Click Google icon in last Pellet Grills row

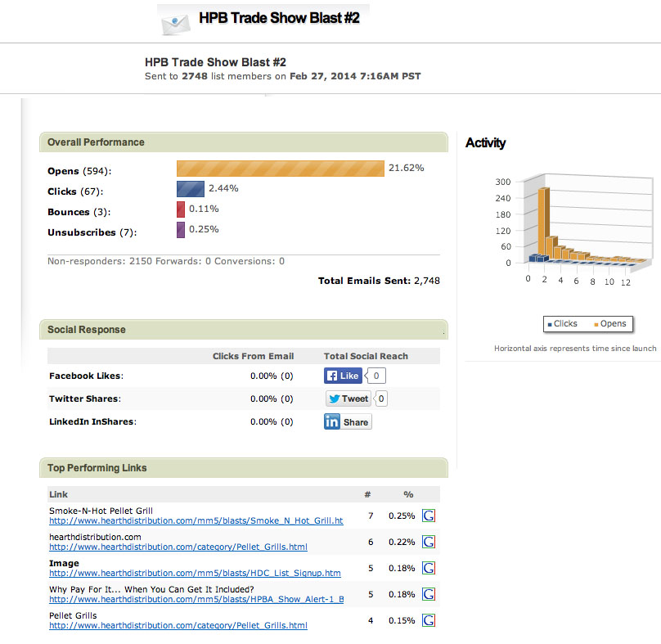pos(429,620)
